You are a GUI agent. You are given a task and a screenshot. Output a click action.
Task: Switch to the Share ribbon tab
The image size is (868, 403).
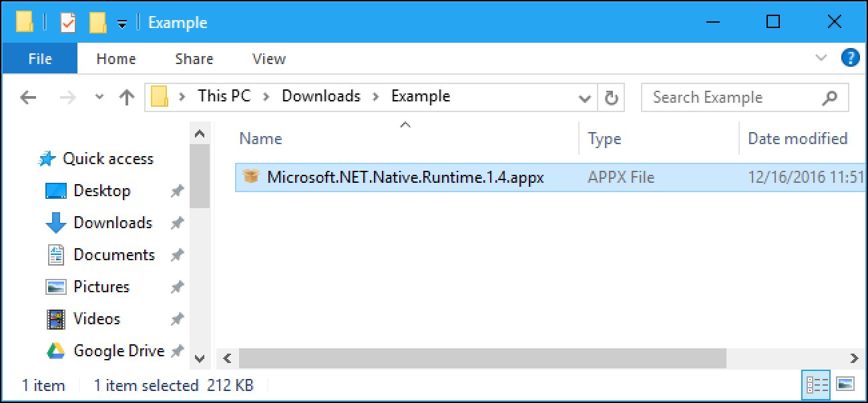pos(194,59)
